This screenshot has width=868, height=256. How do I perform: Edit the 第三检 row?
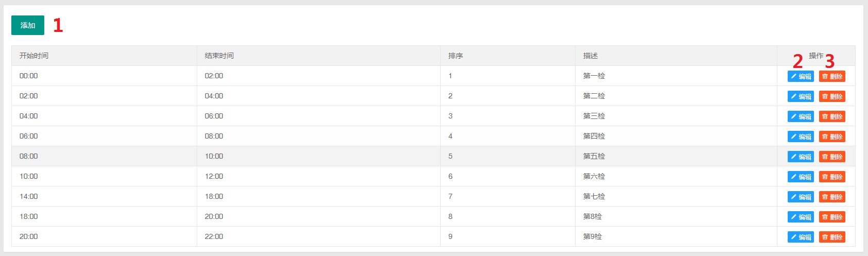click(x=801, y=116)
